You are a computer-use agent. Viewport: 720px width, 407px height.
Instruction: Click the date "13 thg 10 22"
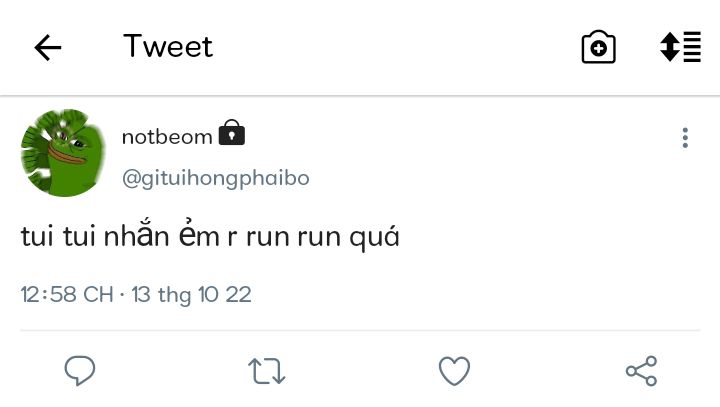(x=191, y=295)
